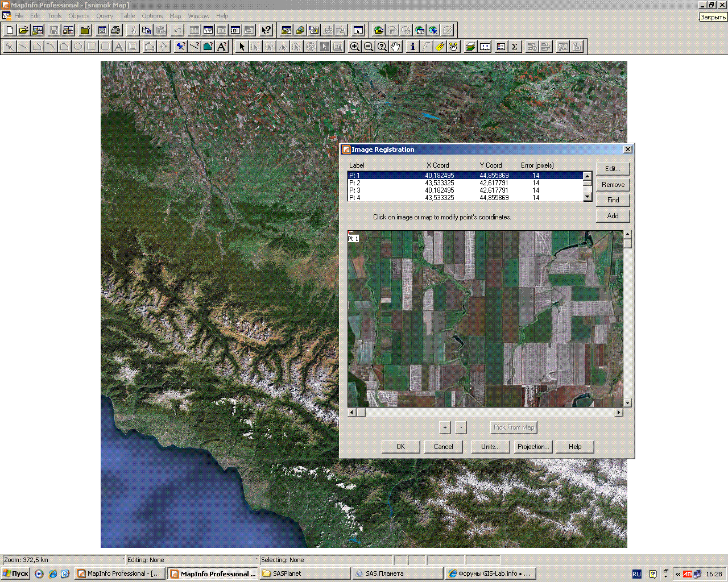
Task: Open Layer Control from the toolbar
Action: coord(470,47)
